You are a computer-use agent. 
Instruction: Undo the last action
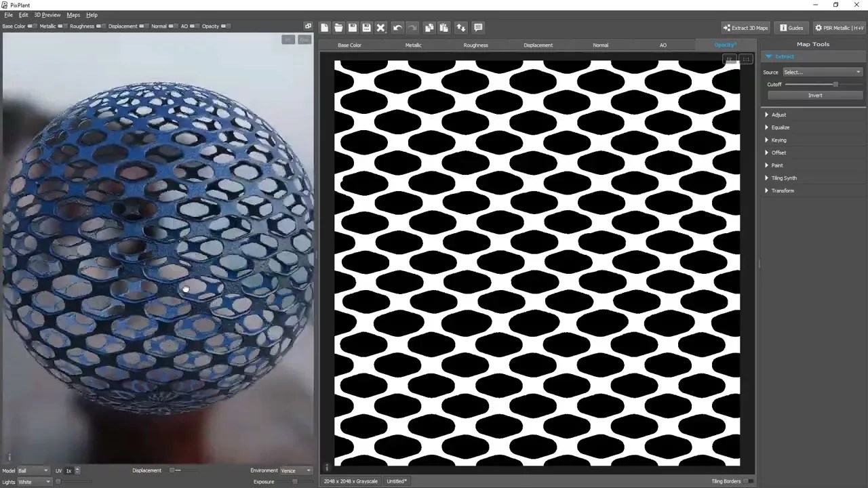point(397,27)
